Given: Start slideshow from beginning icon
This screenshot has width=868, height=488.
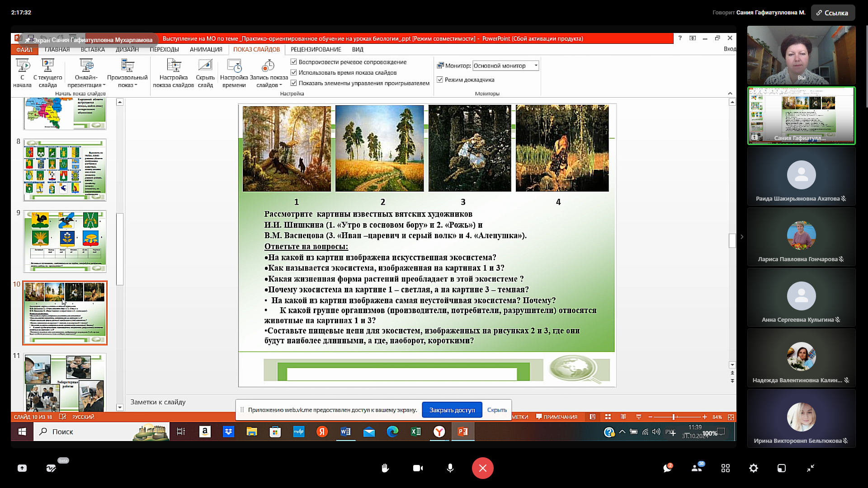Looking at the screenshot, I should pyautogui.click(x=22, y=66).
